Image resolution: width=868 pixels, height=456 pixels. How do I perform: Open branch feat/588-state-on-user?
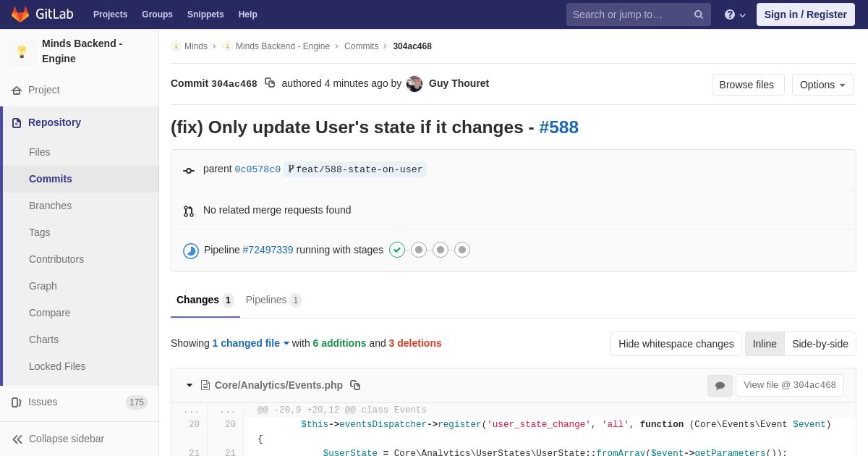(355, 169)
